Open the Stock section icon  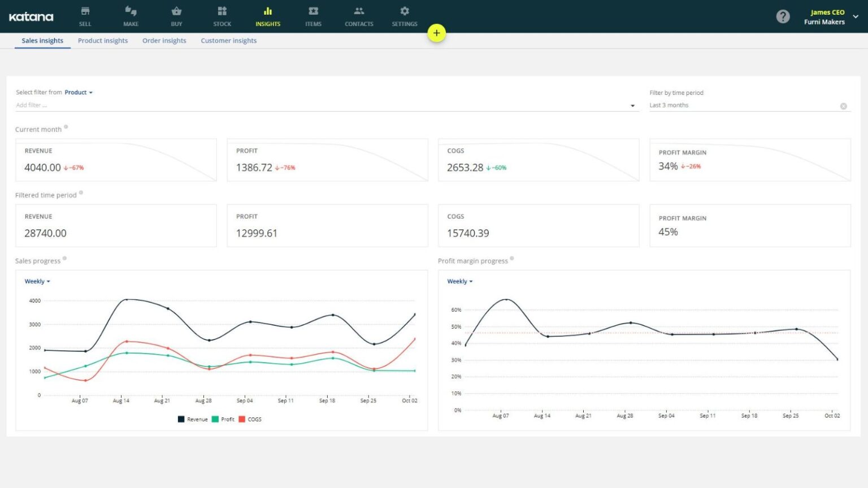[222, 11]
